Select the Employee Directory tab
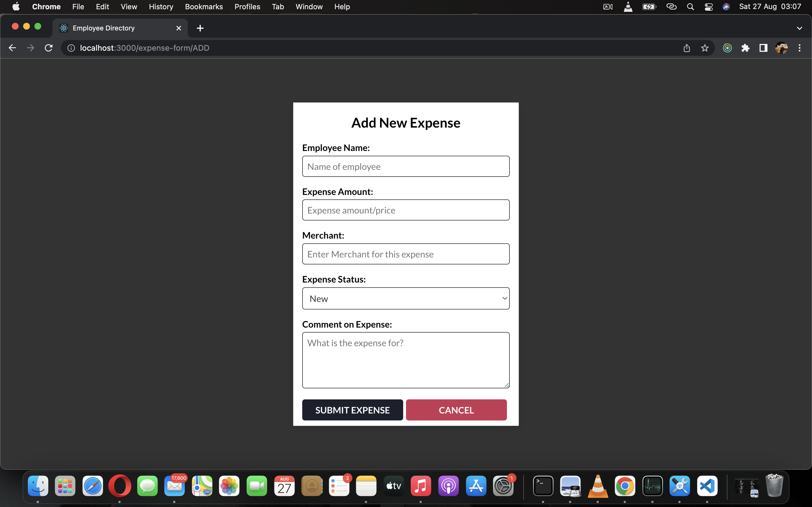The image size is (812, 507). (x=103, y=28)
